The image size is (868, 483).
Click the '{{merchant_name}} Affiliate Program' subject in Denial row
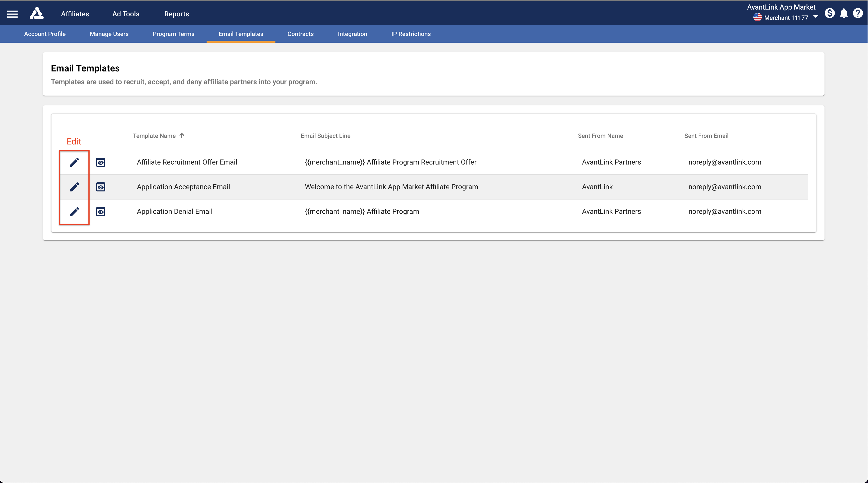(362, 212)
